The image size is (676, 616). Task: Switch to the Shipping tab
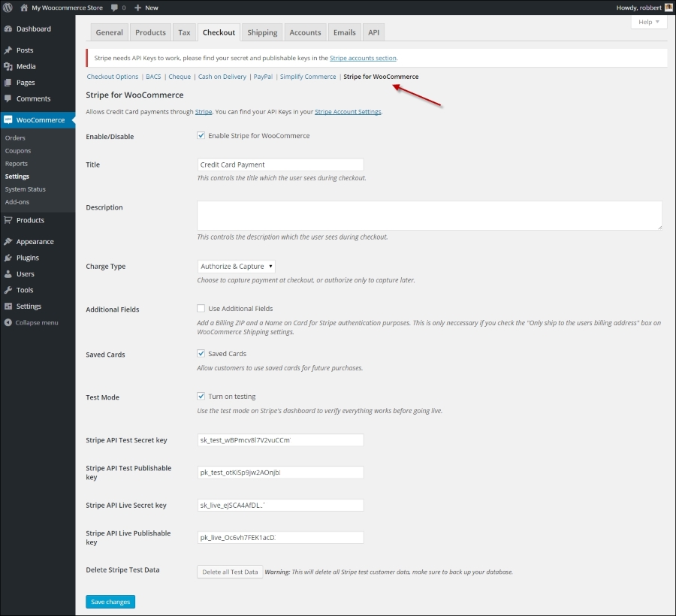[261, 32]
